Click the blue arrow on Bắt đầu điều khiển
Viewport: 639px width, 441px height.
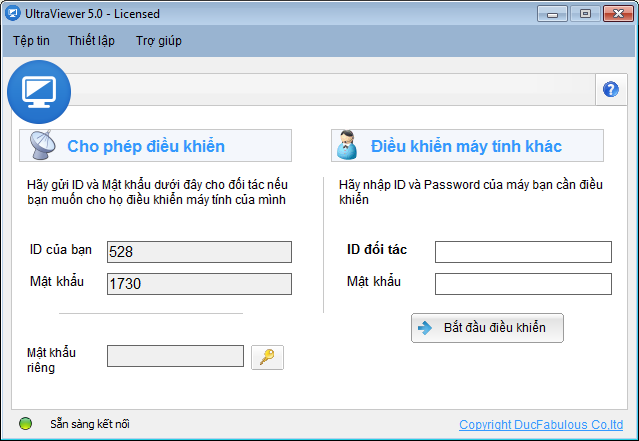[425, 328]
